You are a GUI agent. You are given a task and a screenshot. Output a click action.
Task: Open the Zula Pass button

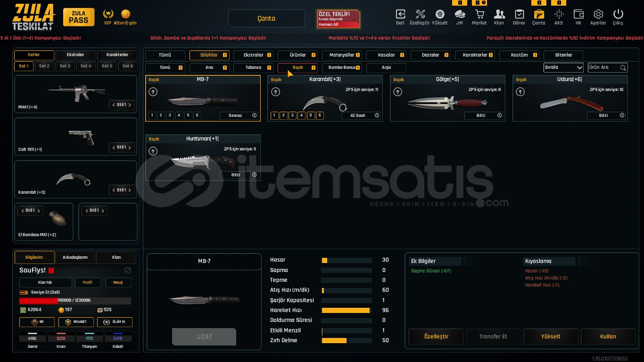79,17
